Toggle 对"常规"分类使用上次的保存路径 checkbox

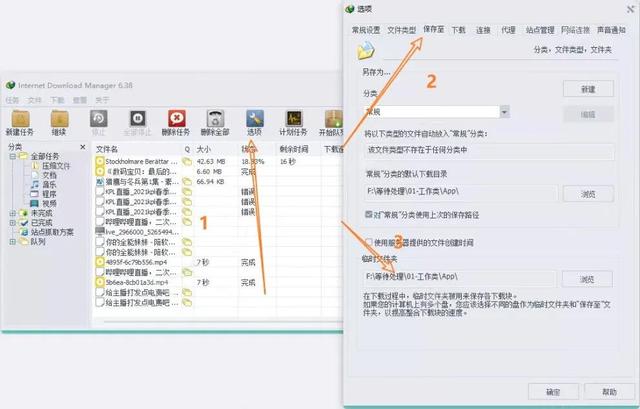pos(369,214)
